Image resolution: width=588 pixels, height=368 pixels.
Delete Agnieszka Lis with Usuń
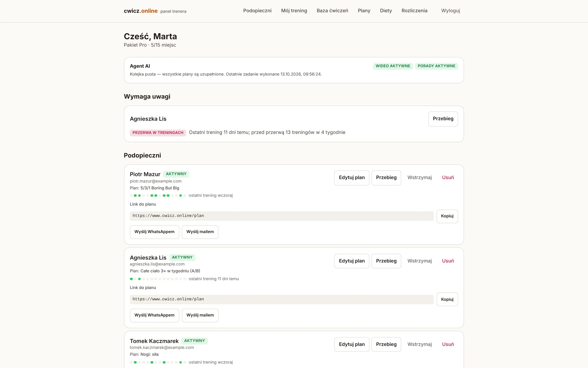[448, 261]
